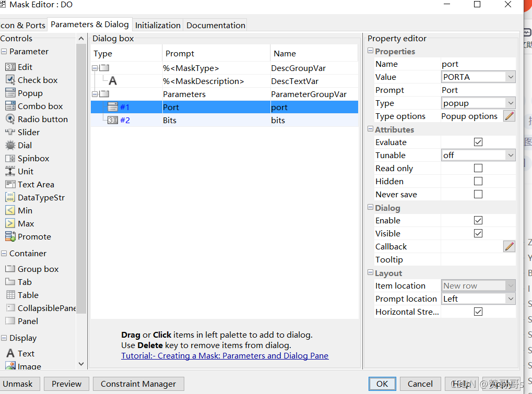Image resolution: width=532 pixels, height=394 pixels.
Task: Open the Tunable dropdown showing off
Action: pyautogui.click(x=478, y=156)
